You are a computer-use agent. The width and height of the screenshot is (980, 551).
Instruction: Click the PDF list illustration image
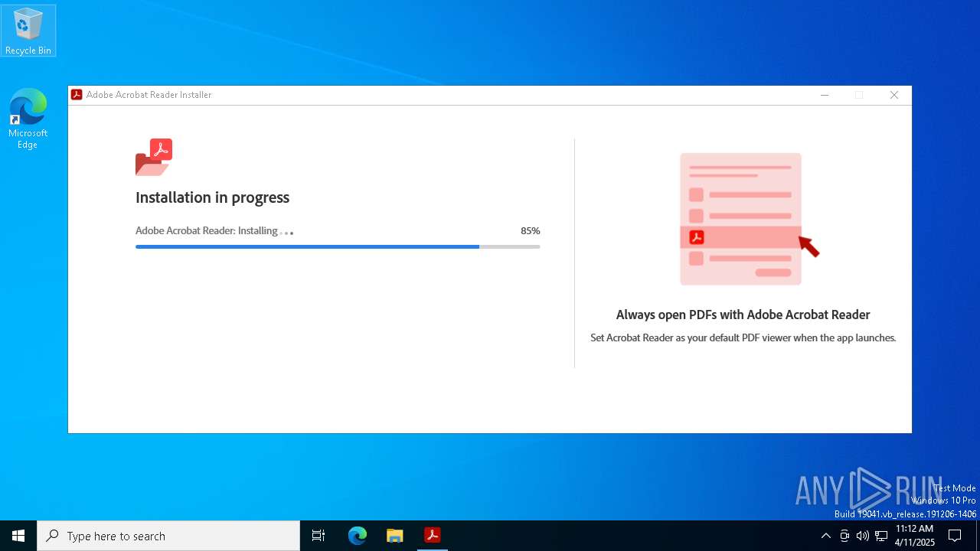[749, 219]
